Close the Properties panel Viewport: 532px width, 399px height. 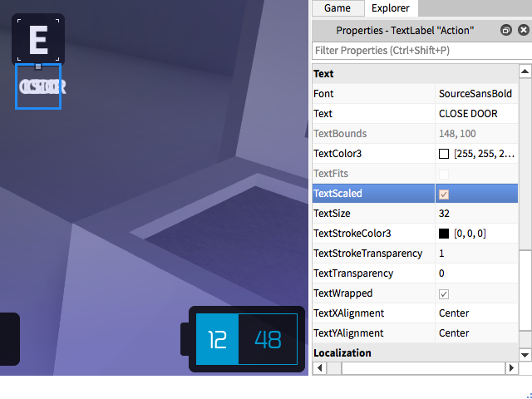pyautogui.click(x=524, y=30)
